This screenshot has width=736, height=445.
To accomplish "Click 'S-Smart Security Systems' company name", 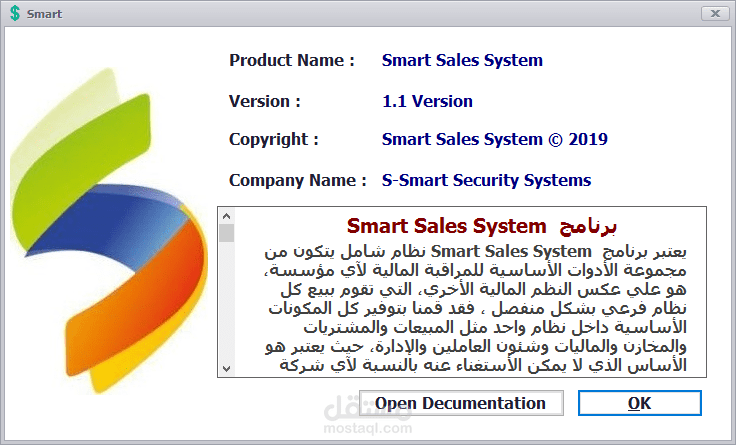I will pos(486,180).
